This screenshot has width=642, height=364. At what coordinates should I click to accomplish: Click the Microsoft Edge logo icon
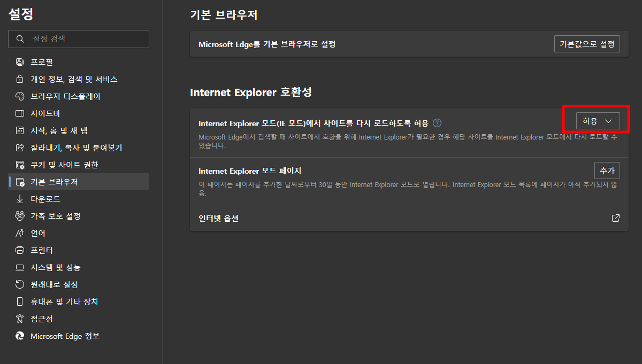20,336
